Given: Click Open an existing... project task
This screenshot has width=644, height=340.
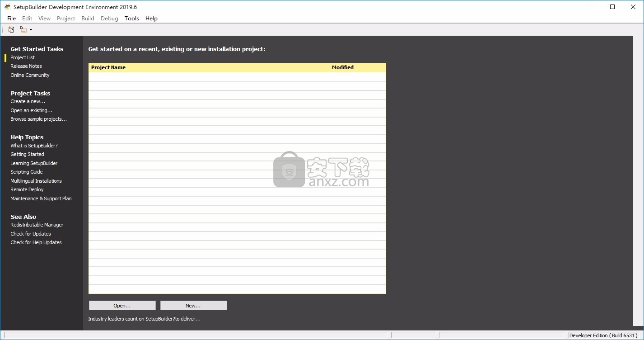Looking at the screenshot, I should (x=32, y=110).
